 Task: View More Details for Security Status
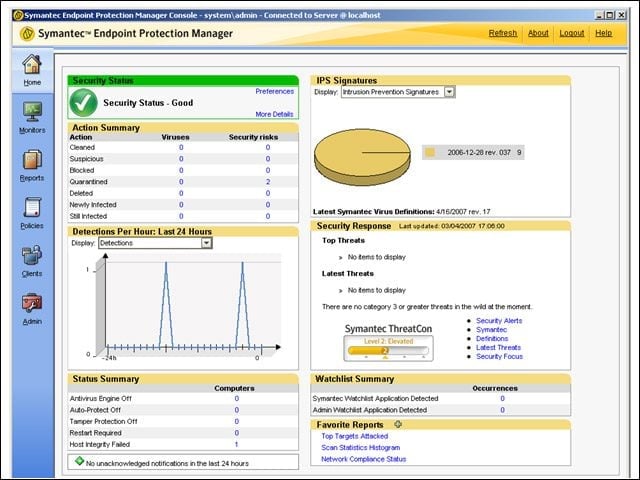pyautogui.click(x=274, y=114)
